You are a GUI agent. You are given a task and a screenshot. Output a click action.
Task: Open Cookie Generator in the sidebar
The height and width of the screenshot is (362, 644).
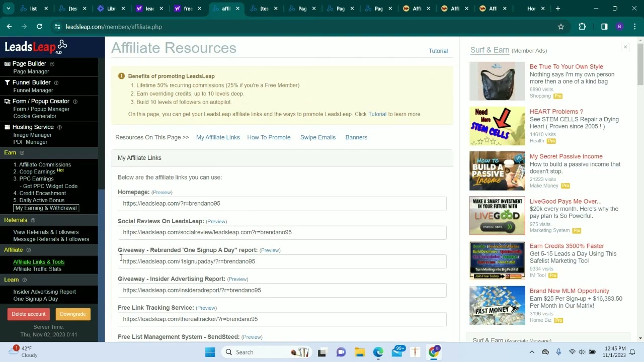tap(35, 116)
